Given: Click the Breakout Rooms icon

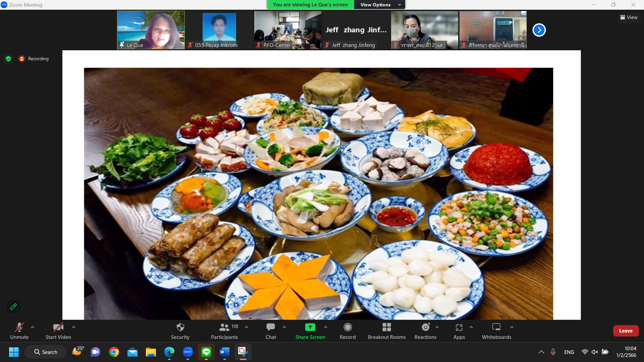Looking at the screenshot, I should (x=386, y=327).
